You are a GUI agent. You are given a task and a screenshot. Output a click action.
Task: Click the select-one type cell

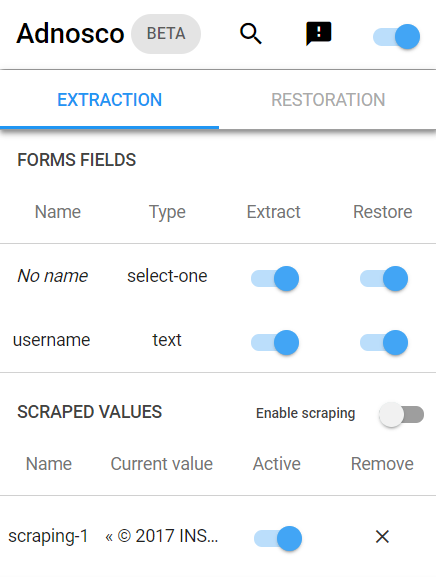tap(167, 276)
